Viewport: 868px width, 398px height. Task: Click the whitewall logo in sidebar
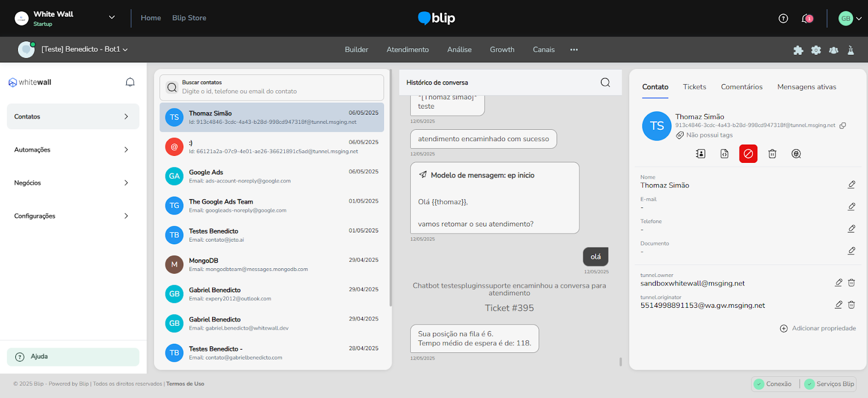pos(30,83)
